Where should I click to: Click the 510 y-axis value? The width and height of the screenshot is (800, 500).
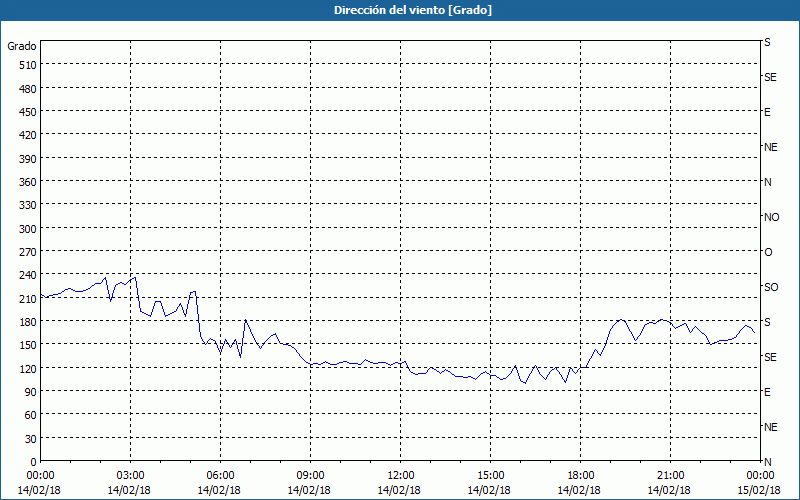pos(29,65)
